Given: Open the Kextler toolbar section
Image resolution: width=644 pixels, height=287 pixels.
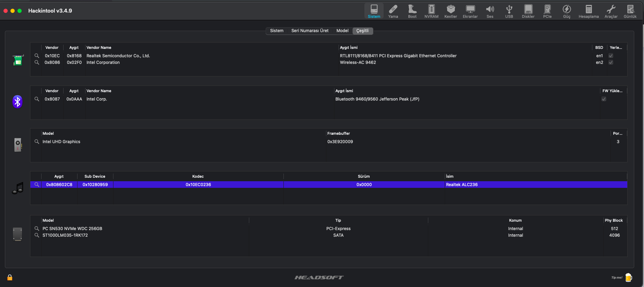Looking at the screenshot, I should pos(451,11).
